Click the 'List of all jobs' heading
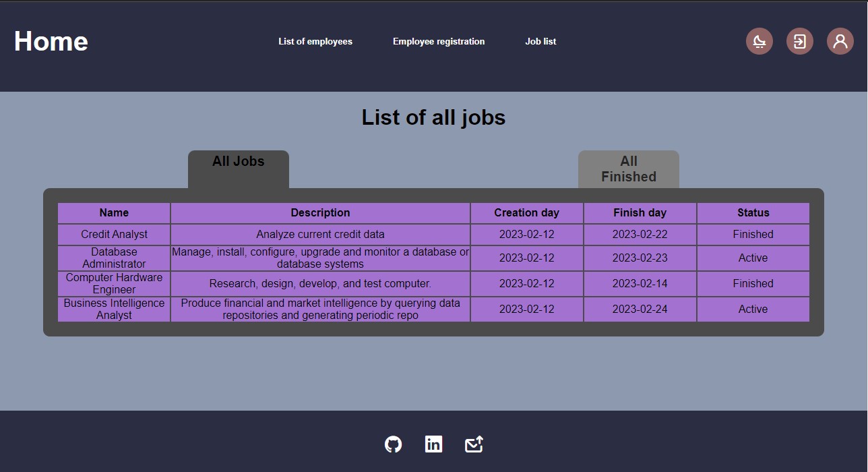Image resolution: width=868 pixels, height=472 pixels. click(x=433, y=117)
